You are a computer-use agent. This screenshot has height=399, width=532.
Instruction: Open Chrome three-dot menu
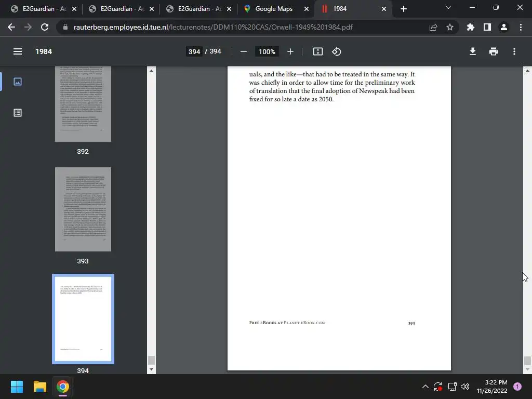point(521,27)
